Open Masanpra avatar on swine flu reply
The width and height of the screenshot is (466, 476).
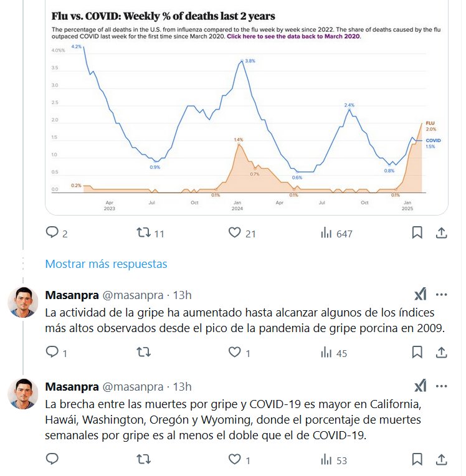pos(23,303)
